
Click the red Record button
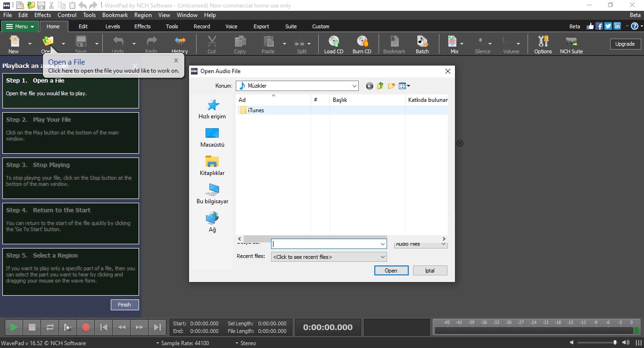pyautogui.click(x=86, y=327)
